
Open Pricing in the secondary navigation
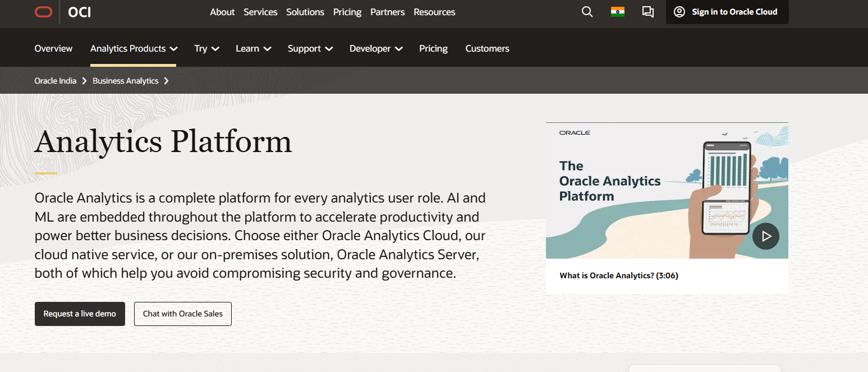[x=433, y=48]
